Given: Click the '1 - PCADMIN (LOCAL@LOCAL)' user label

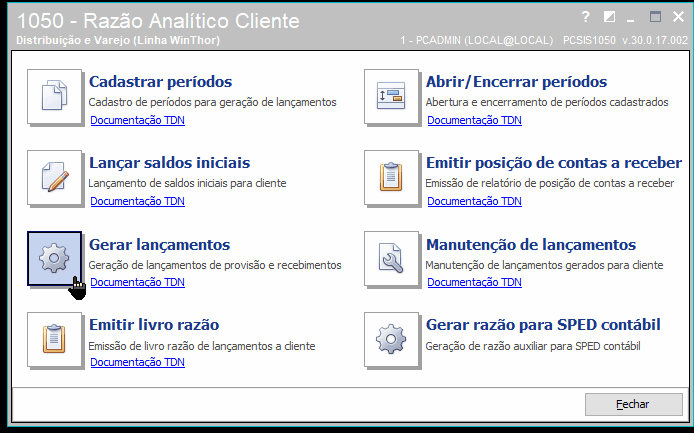Looking at the screenshot, I should (x=477, y=40).
